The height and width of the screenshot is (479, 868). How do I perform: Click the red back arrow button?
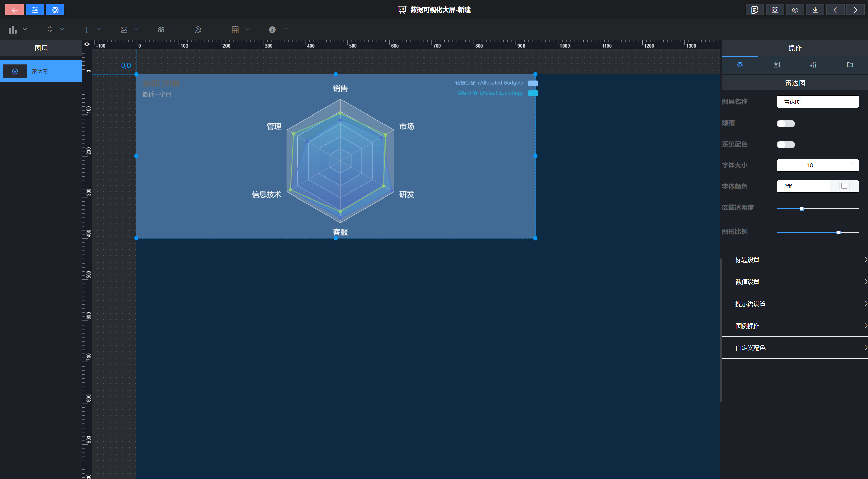[15, 10]
